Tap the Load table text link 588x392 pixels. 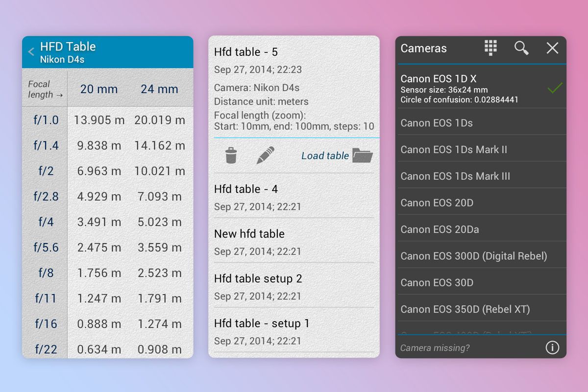(x=325, y=155)
